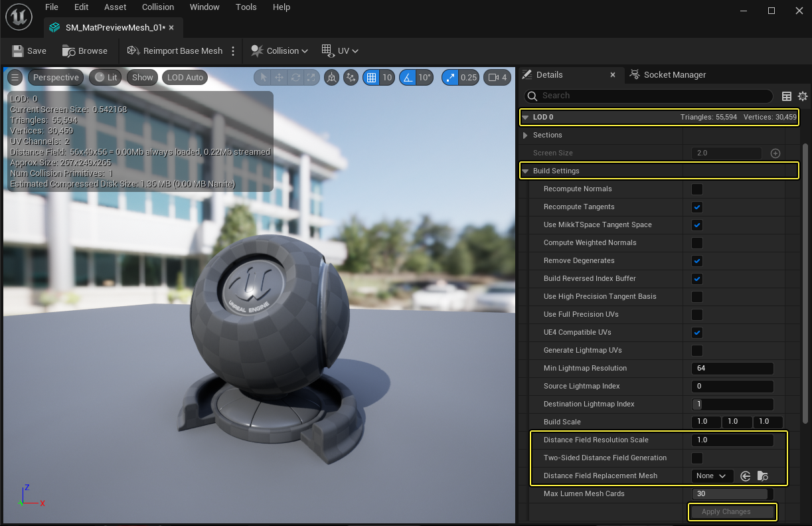Open grid snap size value 10

pyautogui.click(x=387, y=78)
